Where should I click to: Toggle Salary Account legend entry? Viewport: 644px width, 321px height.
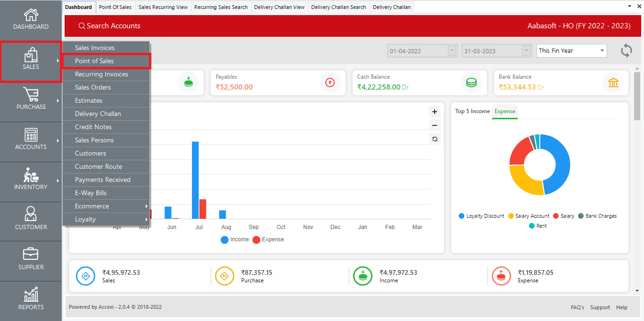pos(528,216)
